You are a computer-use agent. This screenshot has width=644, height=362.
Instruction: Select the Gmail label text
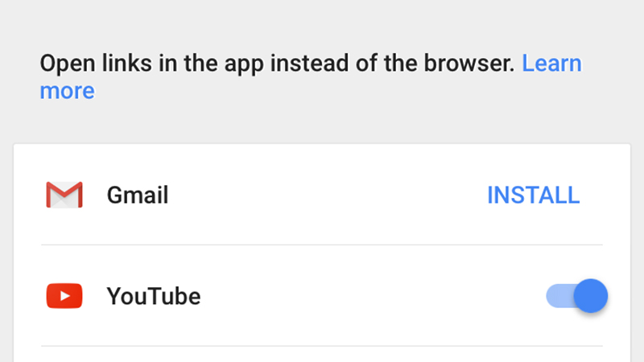click(138, 195)
